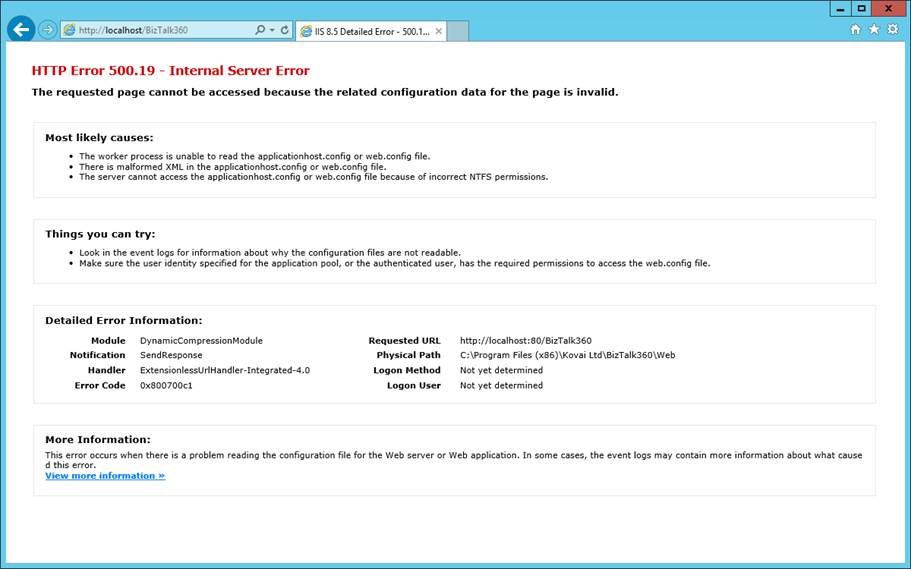Click the Module label
Viewport: 911px width, 569px height.
(108, 341)
